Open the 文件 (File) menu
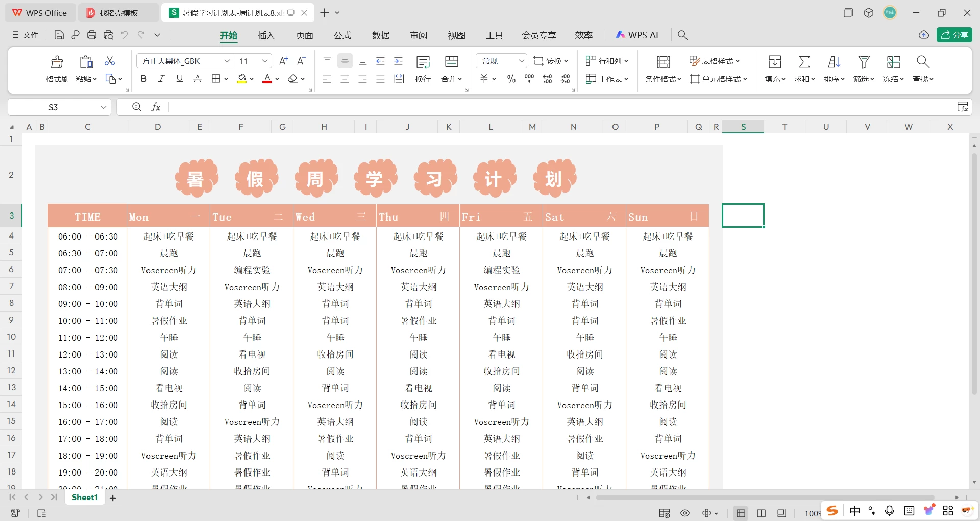Image resolution: width=980 pixels, height=521 pixels. 26,35
